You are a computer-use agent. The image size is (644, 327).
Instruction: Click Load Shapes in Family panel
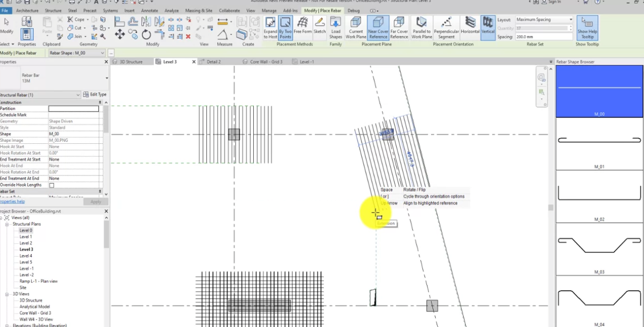click(335, 28)
